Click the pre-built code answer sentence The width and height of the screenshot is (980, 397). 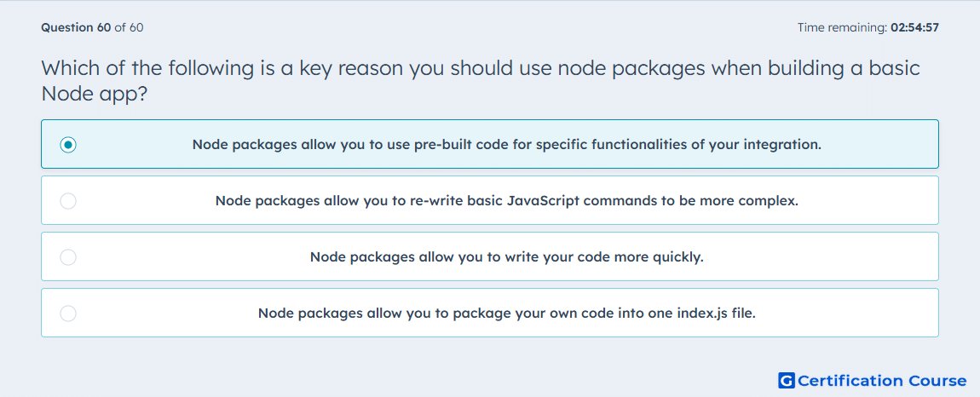(506, 145)
